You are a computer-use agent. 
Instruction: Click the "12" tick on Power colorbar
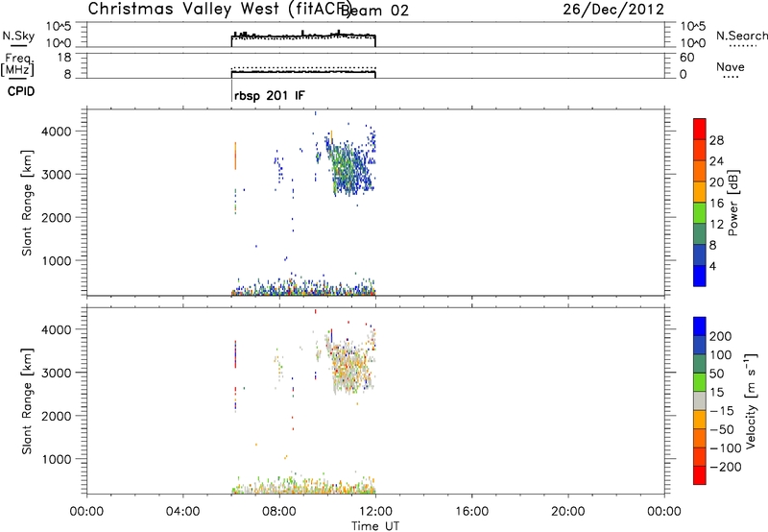pos(716,225)
